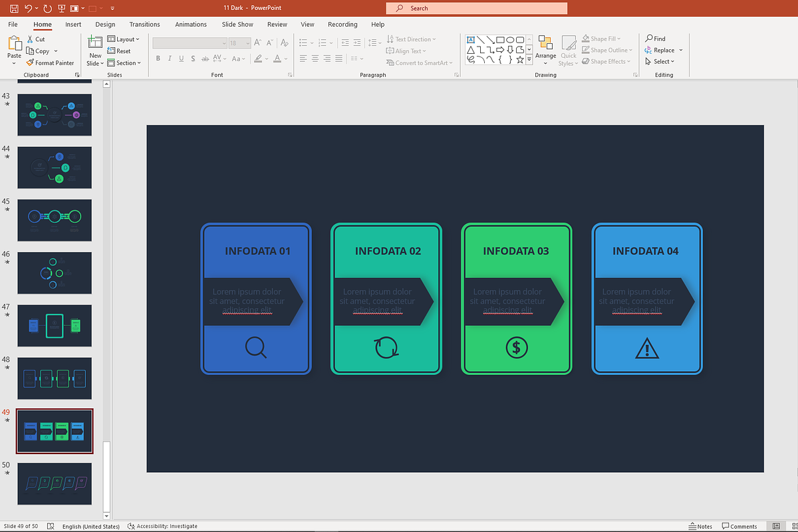Expand the shapes gallery More arrow
The image size is (798, 532).
[x=529, y=60]
